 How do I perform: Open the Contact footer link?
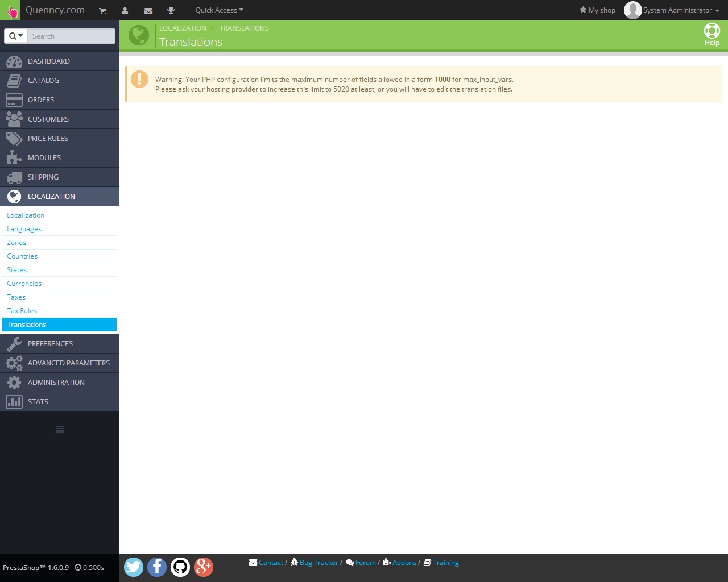coord(266,563)
